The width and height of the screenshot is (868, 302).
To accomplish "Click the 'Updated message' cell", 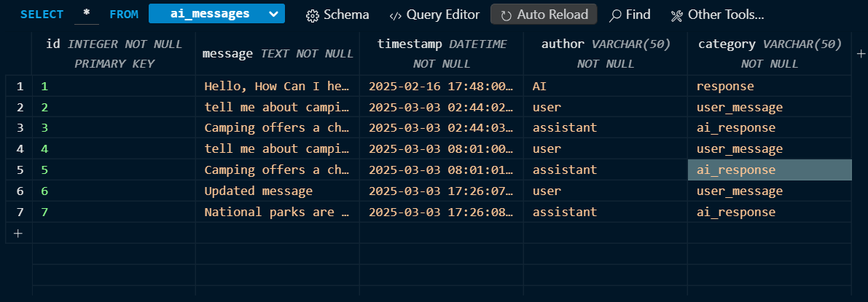I will coord(277,191).
